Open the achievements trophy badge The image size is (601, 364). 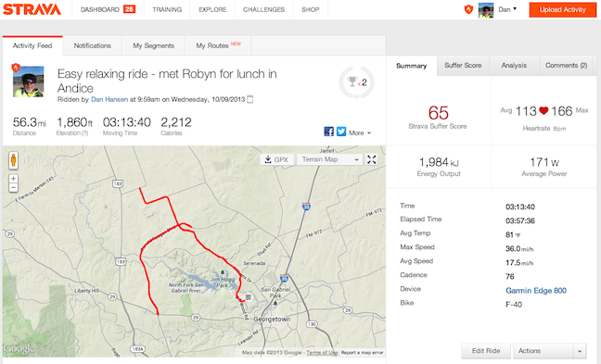tap(356, 82)
